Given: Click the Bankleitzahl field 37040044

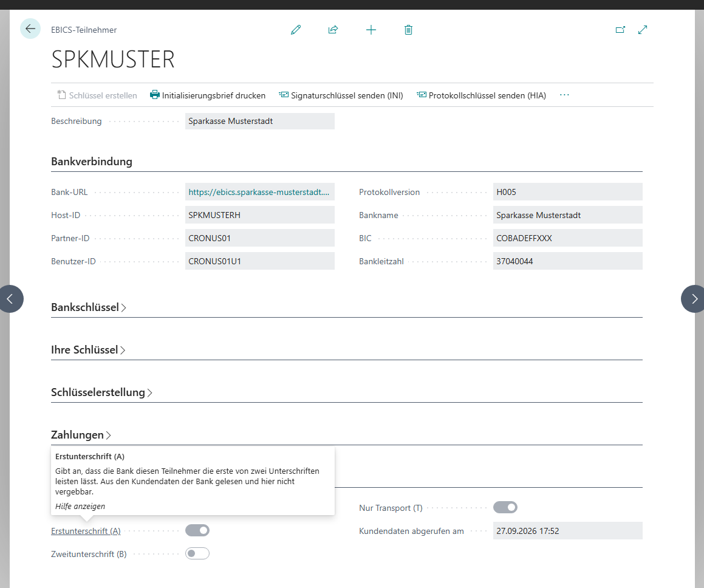Looking at the screenshot, I should tap(567, 261).
